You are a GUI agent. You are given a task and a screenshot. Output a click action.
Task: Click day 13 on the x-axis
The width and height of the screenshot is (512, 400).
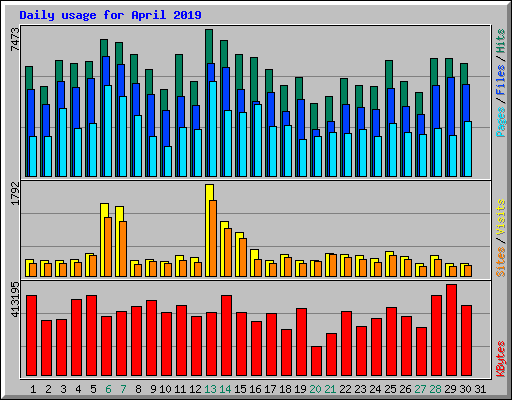click(210, 389)
